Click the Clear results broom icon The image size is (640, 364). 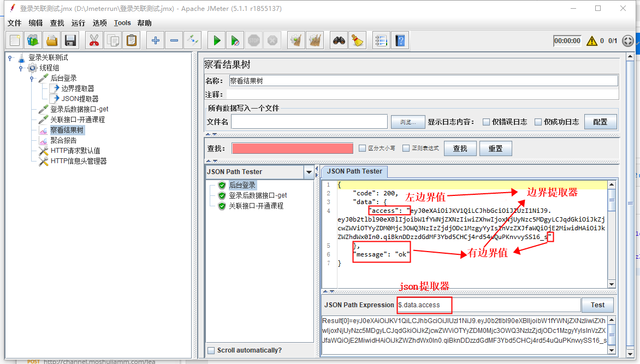[297, 40]
